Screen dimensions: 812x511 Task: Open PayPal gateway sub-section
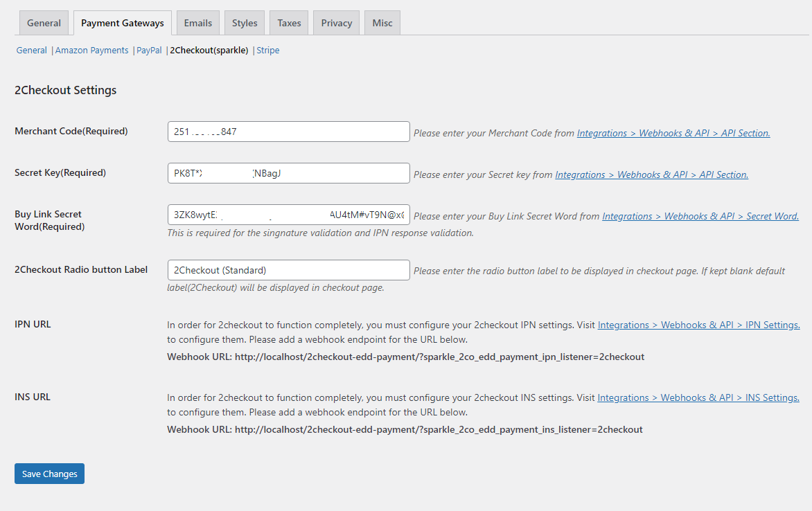(x=149, y=51)
